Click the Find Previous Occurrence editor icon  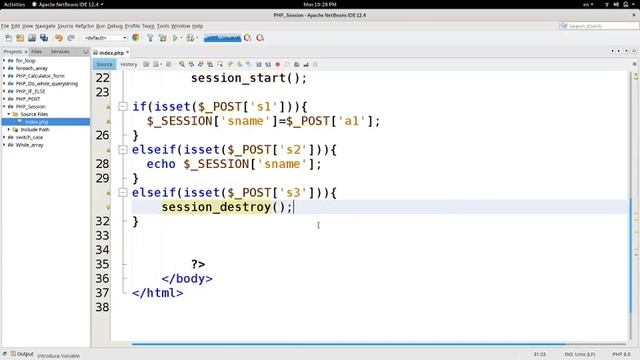click(x=191, y=64)
